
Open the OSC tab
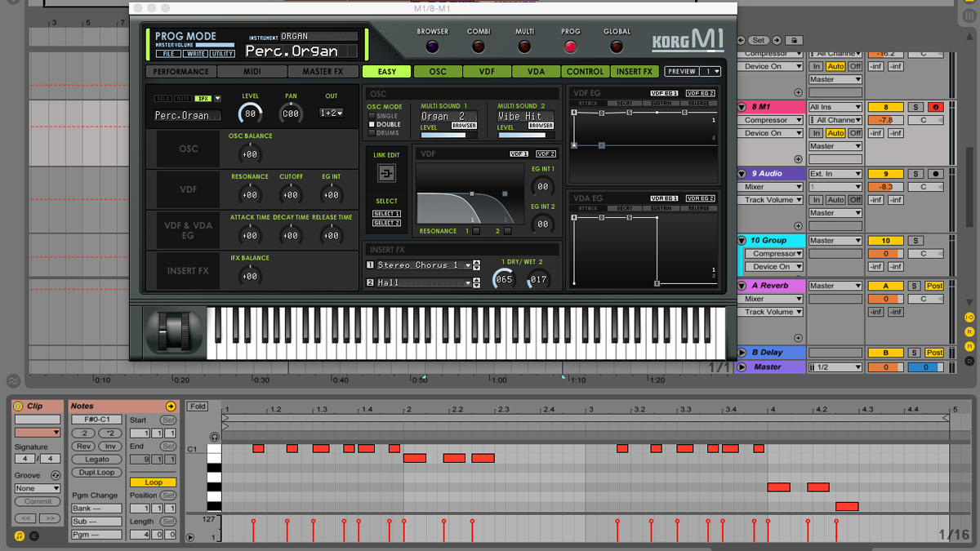click(x=438, y=72)
